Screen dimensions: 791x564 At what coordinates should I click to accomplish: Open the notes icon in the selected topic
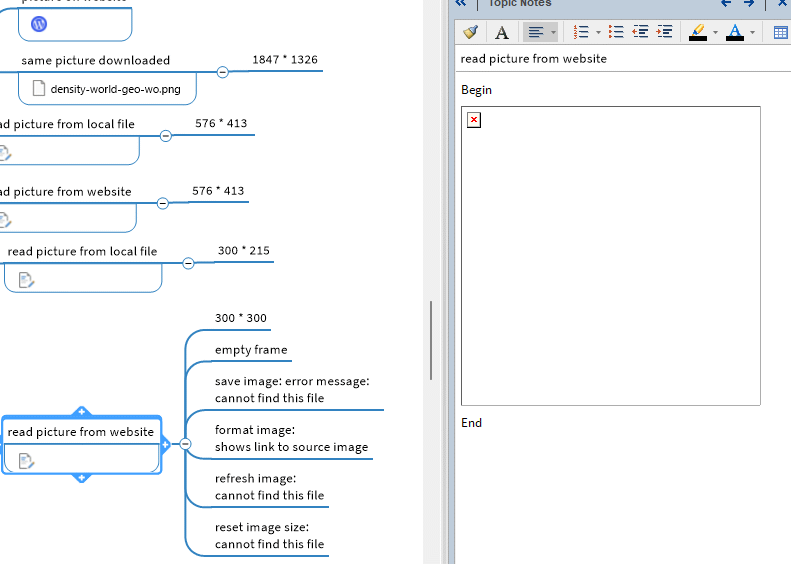(x=27, y=460)
